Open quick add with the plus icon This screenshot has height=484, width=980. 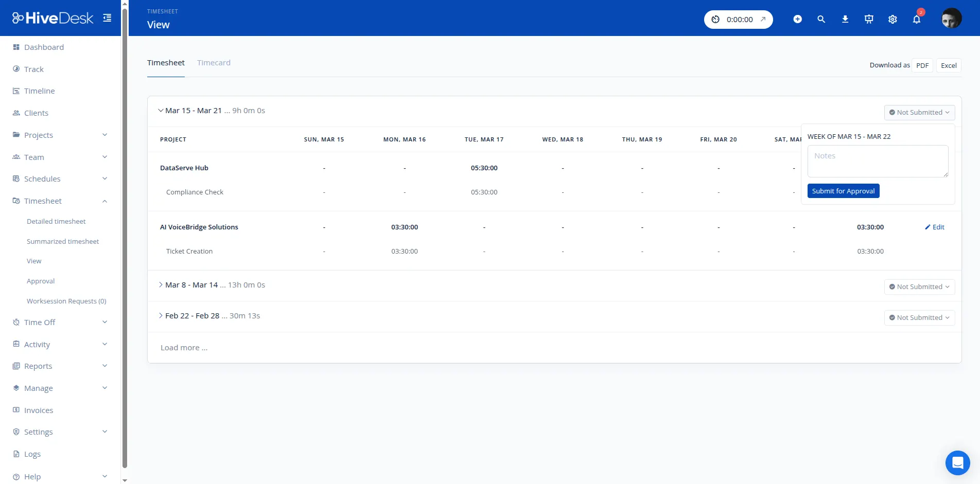coord(797,19)
